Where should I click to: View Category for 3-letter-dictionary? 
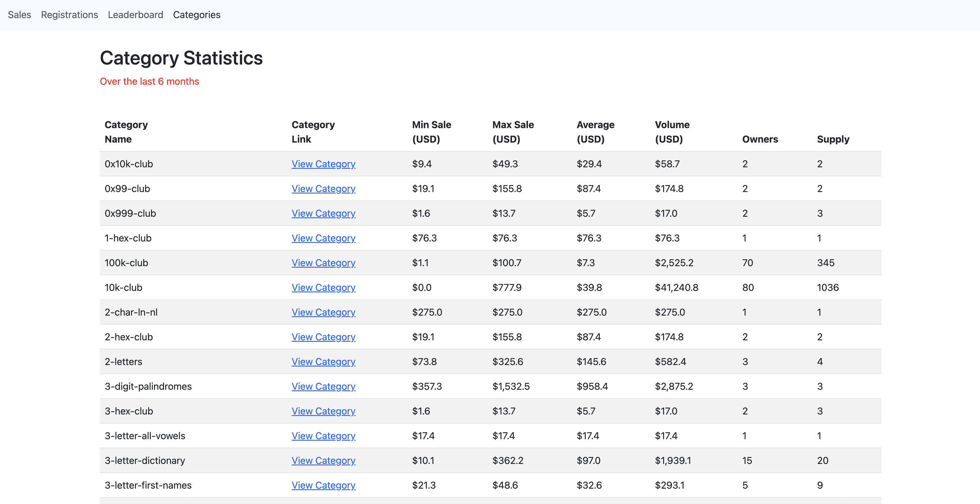pyautogui.click(x=323, y=460)
